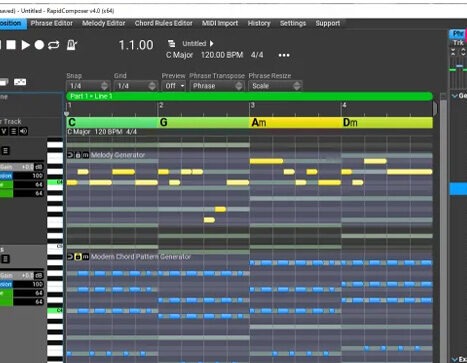Open the second track's hamburger menu icon
This screenshot has width=467, height=363.
[6, 259]
